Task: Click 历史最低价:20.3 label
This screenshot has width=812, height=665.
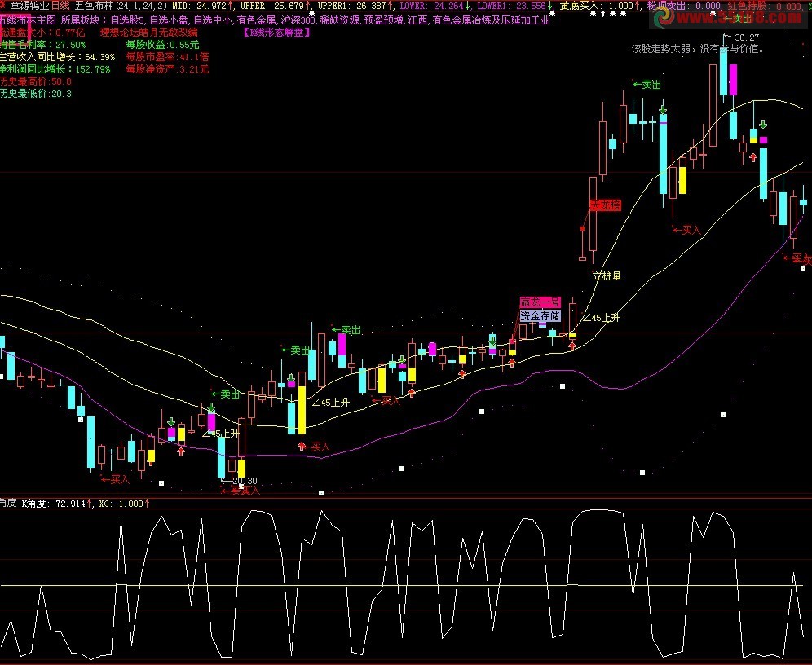Action: [36, 94]
